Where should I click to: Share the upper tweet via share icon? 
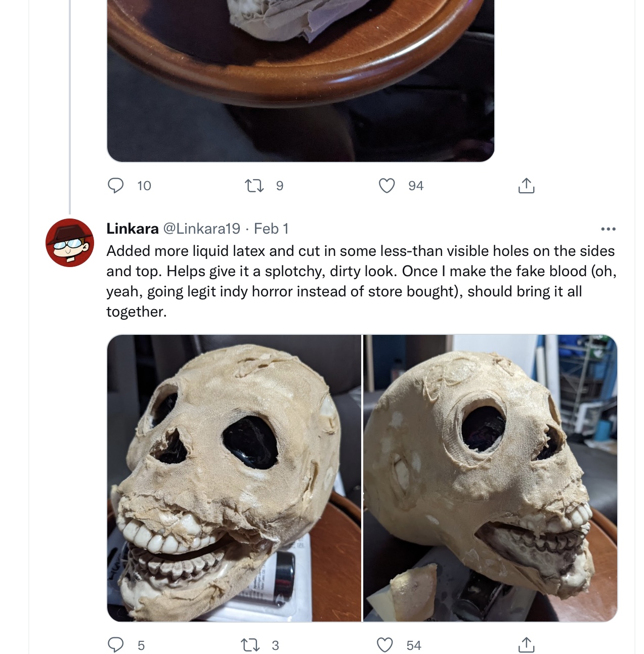point(526,186)
